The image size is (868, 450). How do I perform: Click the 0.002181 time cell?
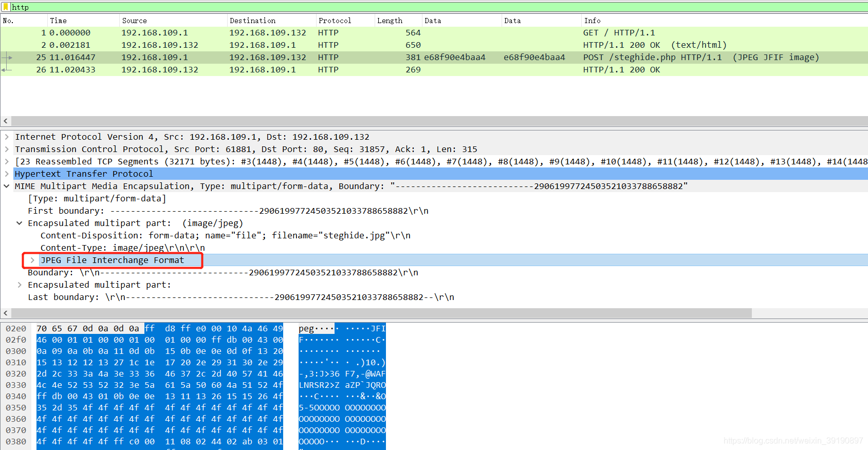click(x=70, y=45)
